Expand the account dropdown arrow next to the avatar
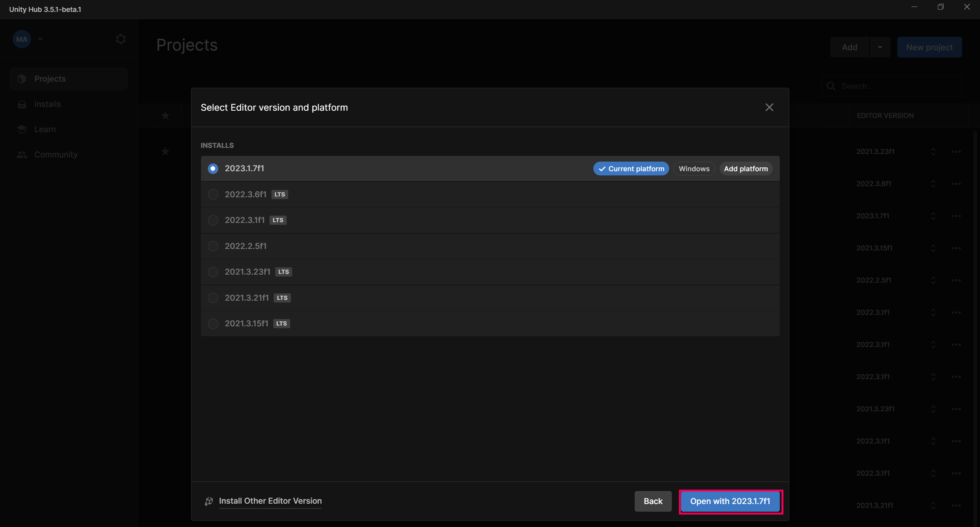Screen dimensions: 980x527 [40, 39]
